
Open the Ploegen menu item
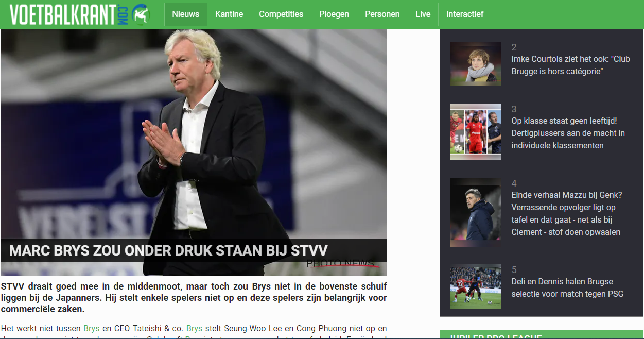click(x=334, y=14)
